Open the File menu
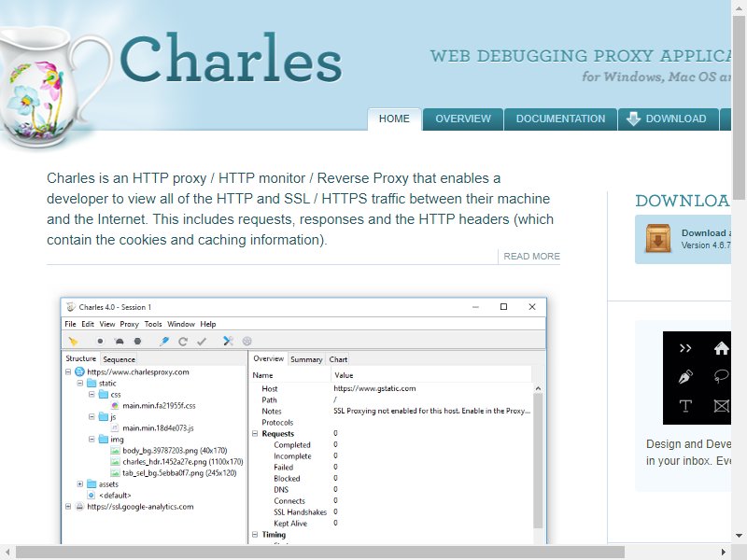The height and width of the screenshot is (560, 747). tap(71, 324)
